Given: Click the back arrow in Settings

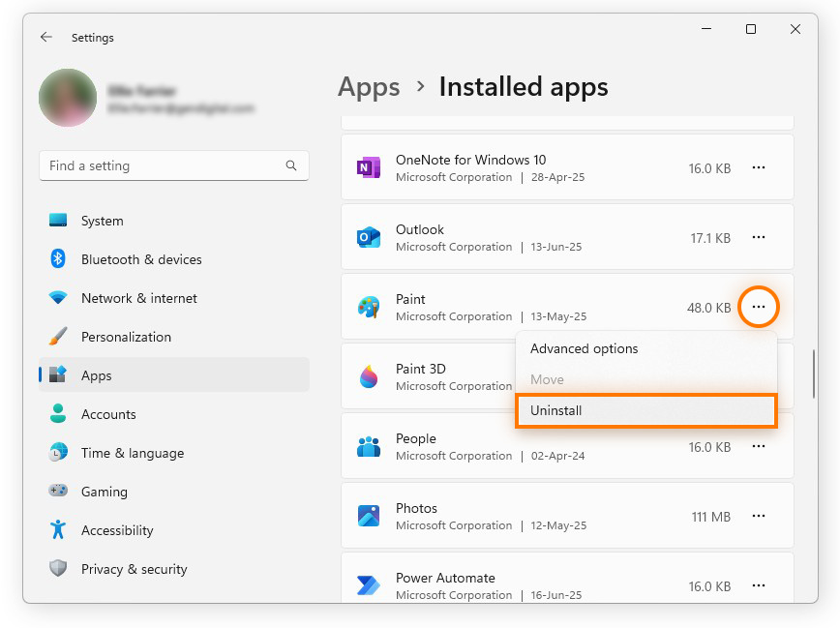Looking at the screenshot, I should tap(46, 37).
